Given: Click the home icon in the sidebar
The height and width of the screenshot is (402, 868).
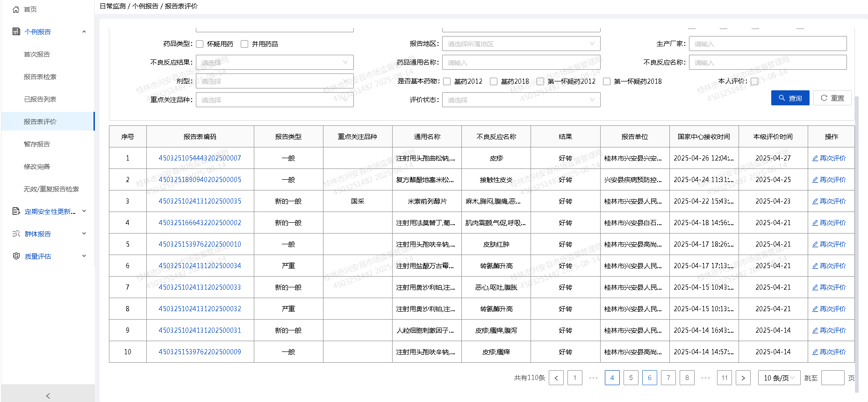Looking at the screenshot, I should (16, 9).
